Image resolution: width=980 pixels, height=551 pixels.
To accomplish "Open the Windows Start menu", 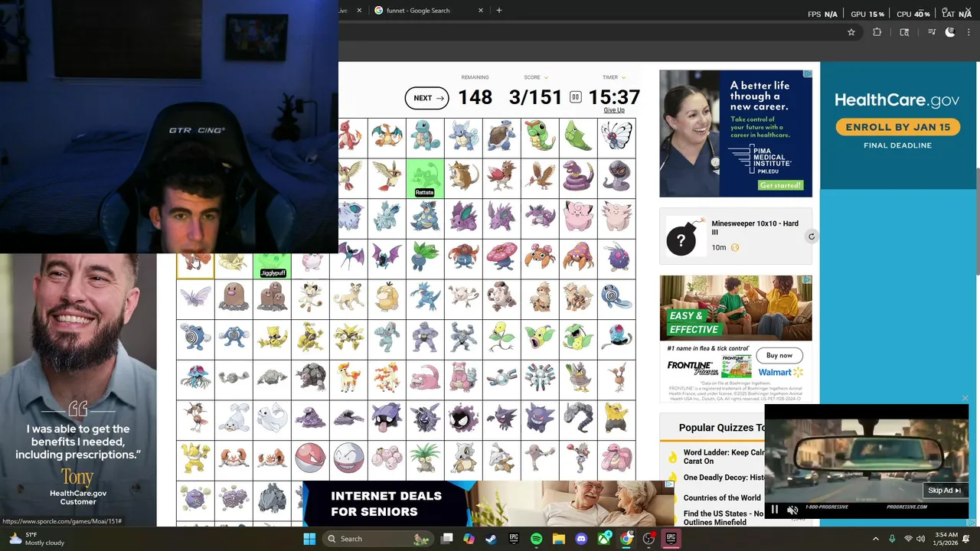I will (309, 539).
